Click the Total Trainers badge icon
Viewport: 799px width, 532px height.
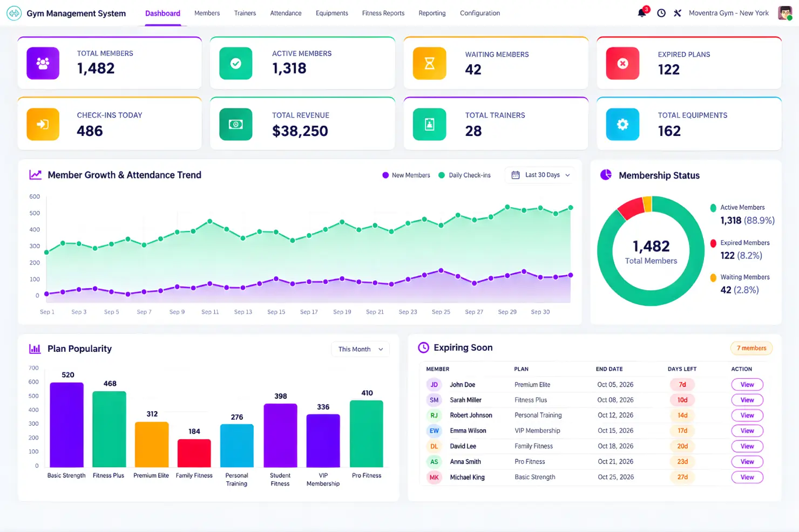[429, 124]
